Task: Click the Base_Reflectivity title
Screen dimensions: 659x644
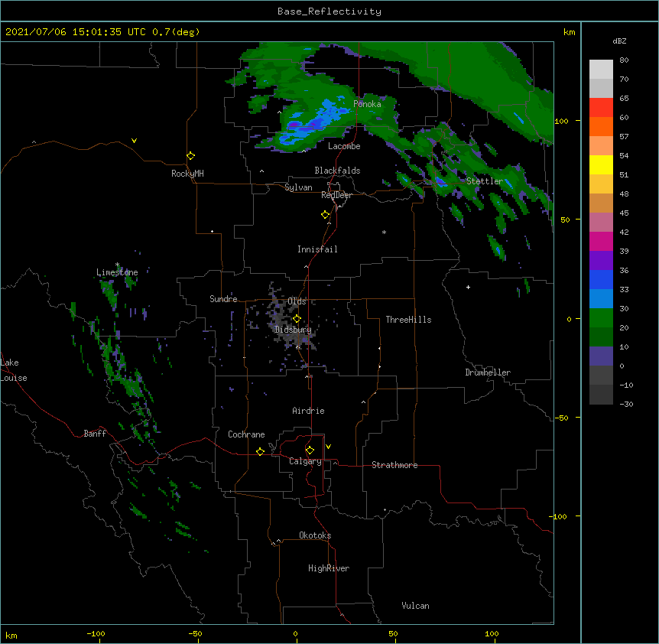Action: 329,11
